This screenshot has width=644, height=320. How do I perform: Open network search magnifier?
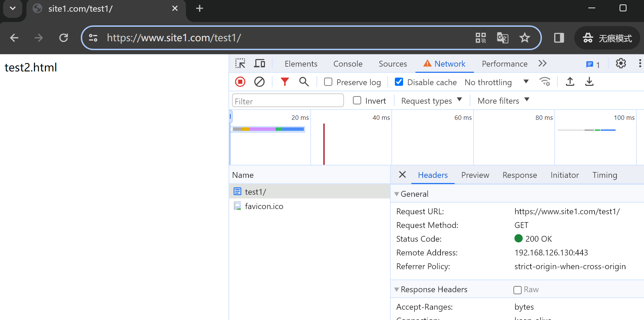[x=304, y=82]
